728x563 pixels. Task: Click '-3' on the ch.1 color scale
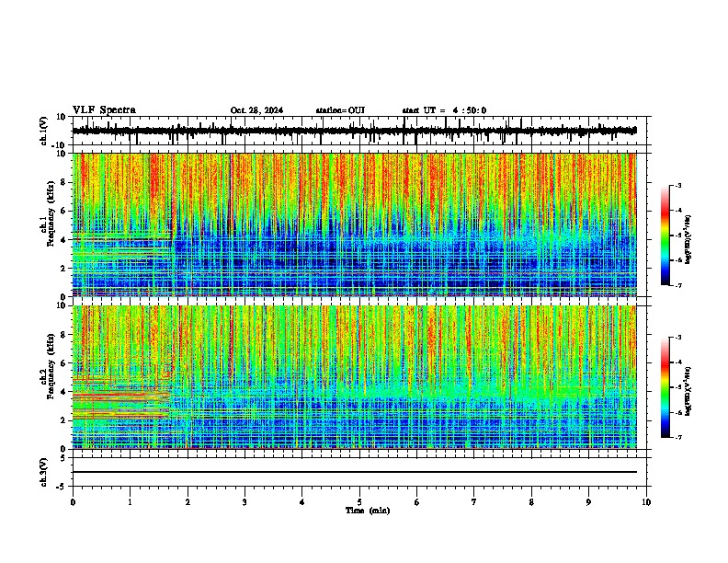pos(677,185)
